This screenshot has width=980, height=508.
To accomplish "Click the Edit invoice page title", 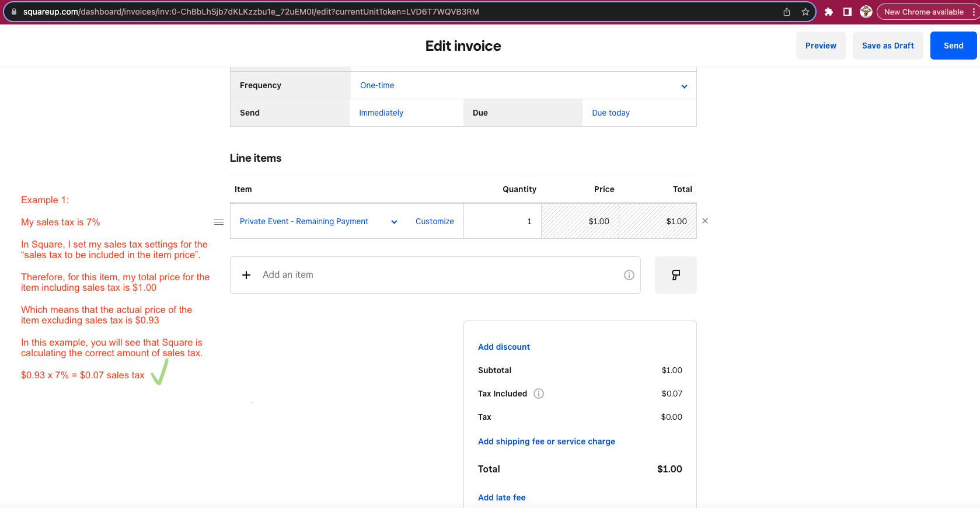I will tap(463, 46).
